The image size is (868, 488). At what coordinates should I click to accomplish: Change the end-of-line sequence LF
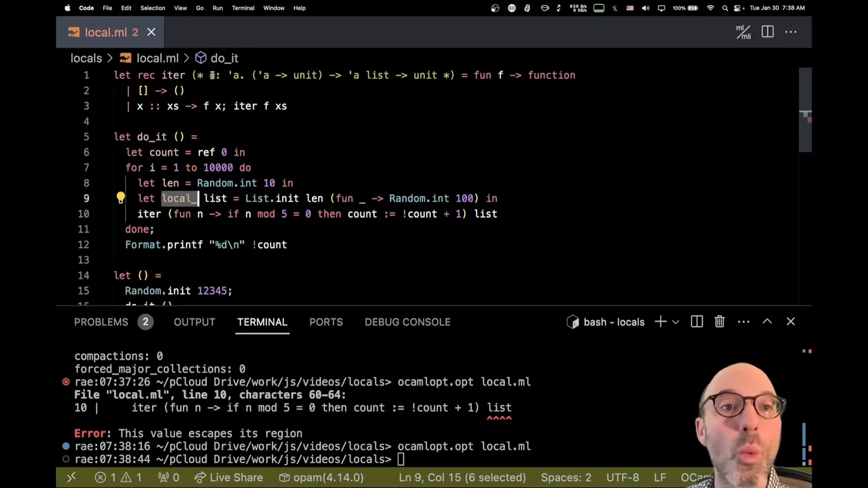tap(660, 477)
